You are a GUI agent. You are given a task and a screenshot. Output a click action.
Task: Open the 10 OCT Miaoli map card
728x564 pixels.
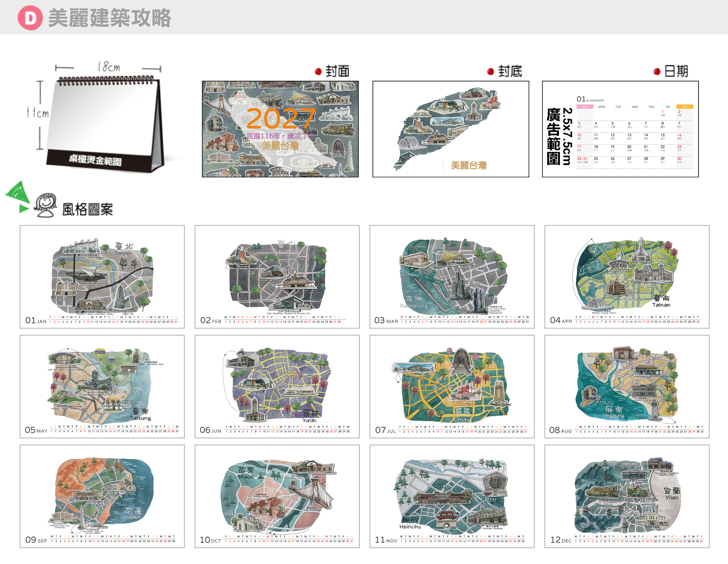(277, 496)
